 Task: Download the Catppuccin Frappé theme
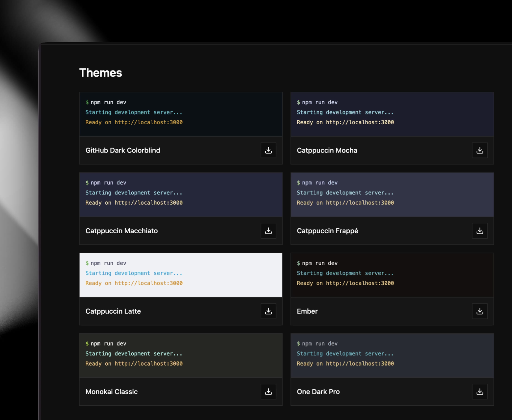tap(480, 231)
